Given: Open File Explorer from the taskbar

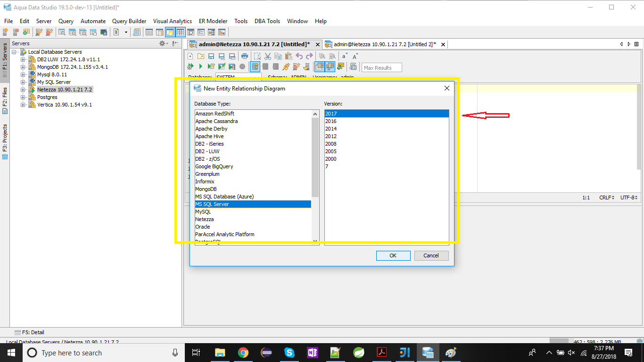Looking at the screenshot, I should click(220, 352).
